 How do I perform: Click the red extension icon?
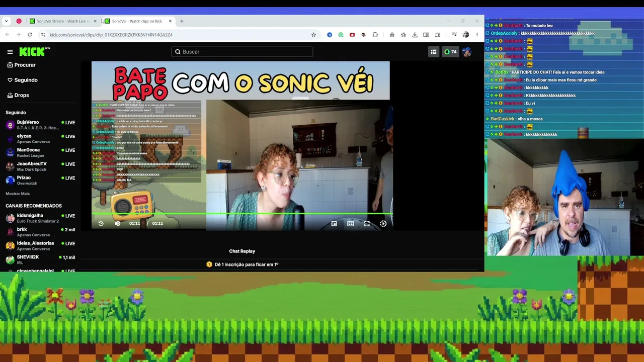click(352, 35)
